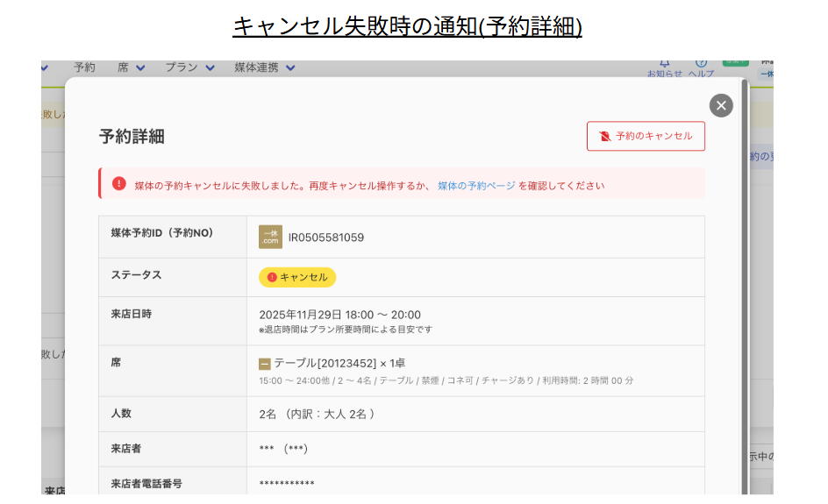This screenshot has width=828, height=504.
Task: Open the 予約 menu item
Action: coord(84,67)
